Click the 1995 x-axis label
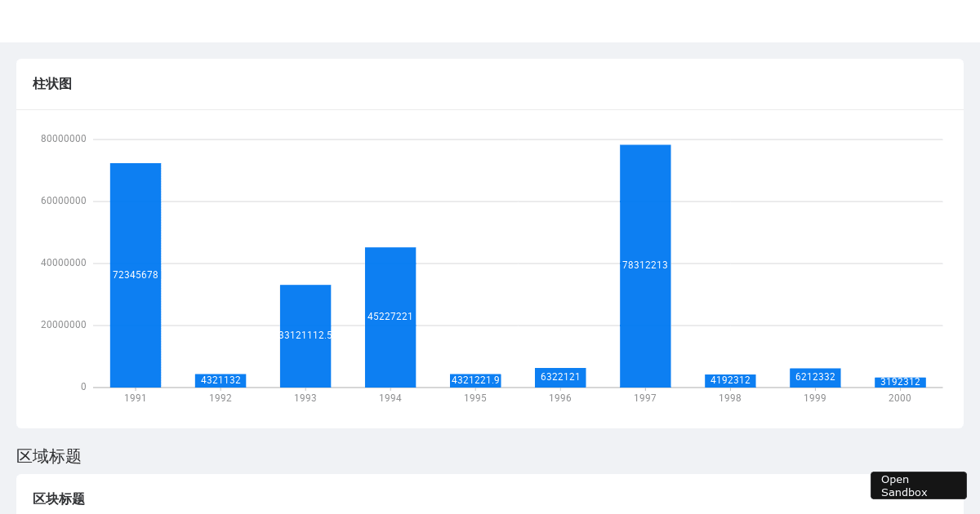The width and height of the screenshot is (980, 514). 475,398
